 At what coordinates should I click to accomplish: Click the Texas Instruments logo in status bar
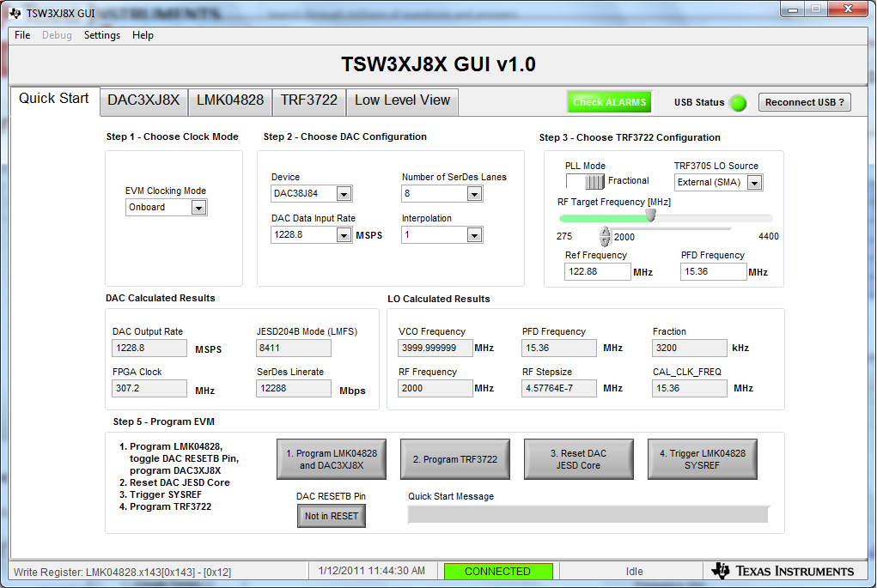782,571
